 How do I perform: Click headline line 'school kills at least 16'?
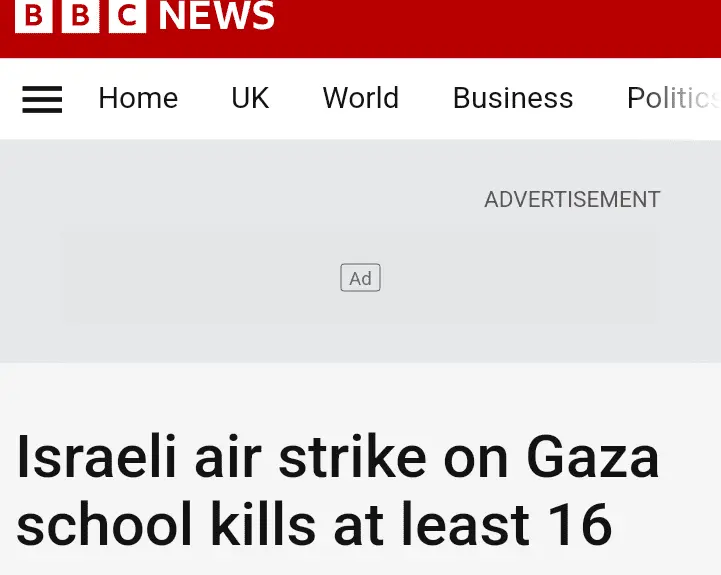point(314,524)
